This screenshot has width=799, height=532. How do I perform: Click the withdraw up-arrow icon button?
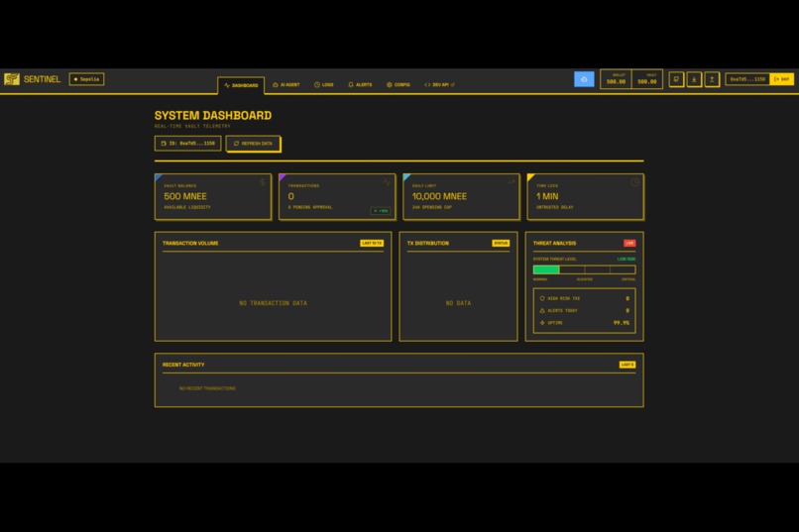pyautogui.click(x=712, y=79)
